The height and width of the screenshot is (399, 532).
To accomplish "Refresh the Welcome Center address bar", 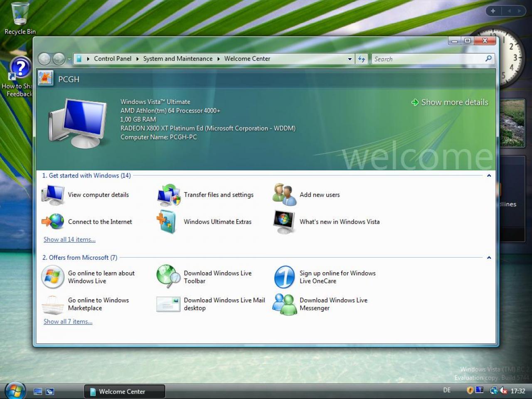I will coord(362,59).
